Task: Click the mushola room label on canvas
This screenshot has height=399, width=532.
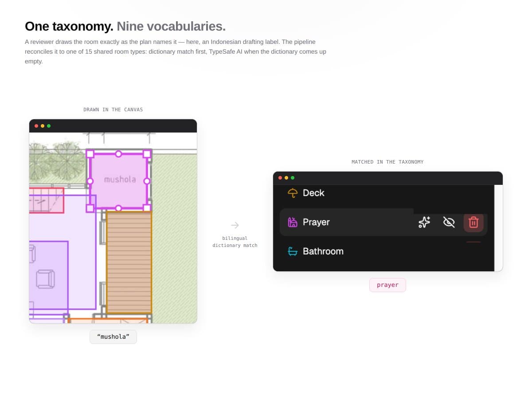Action: (x=120, y=180)
